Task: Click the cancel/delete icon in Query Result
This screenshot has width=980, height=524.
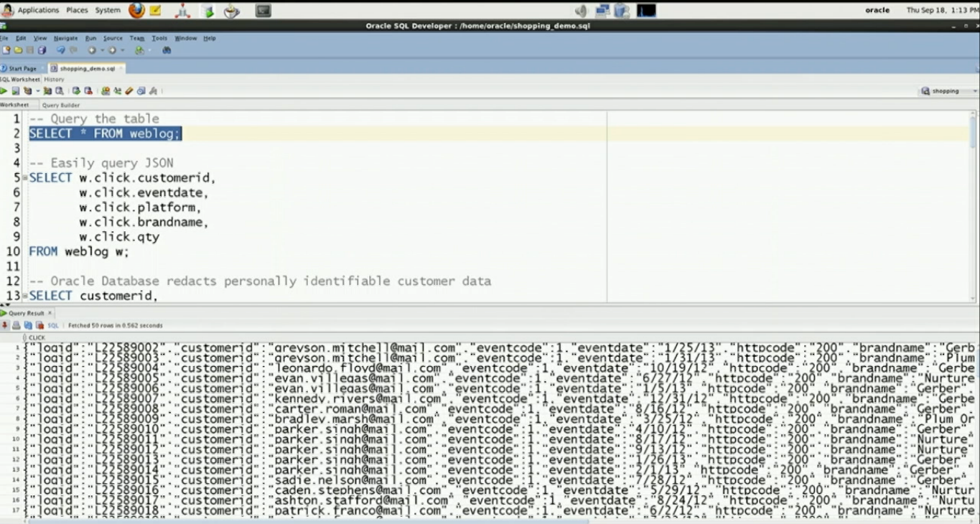Action: 39,325
